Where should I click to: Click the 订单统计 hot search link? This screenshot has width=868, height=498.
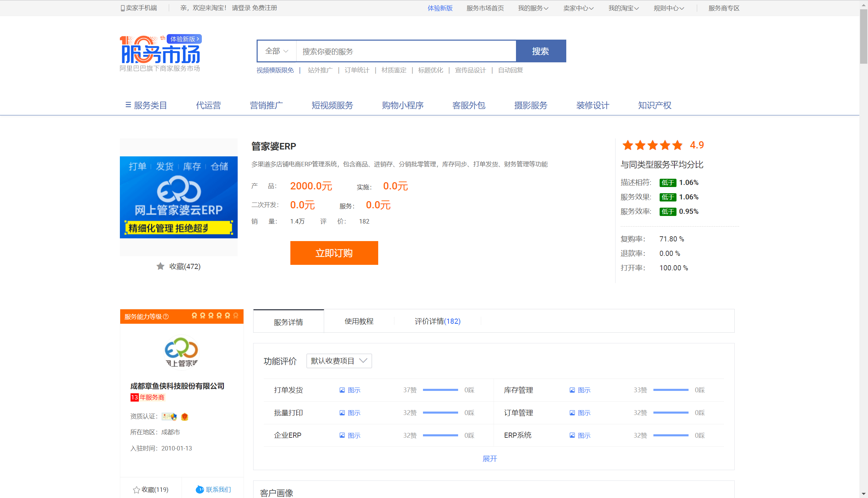pos(357,70)
